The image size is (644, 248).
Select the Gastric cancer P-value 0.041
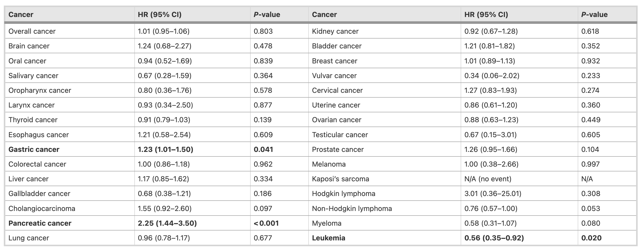coord(263,149)
